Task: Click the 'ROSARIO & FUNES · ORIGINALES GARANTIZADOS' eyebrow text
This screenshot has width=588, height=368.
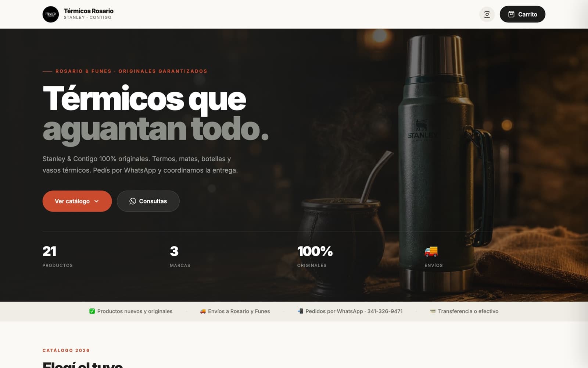Action: tap(131, 71)
